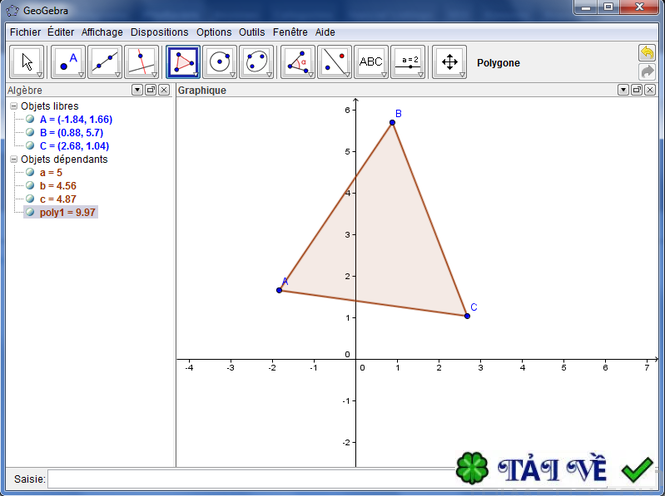Viewport: 665px width, 496px height.
Task: Collapse the Objets libres group
Action: [x=13, y=106]
